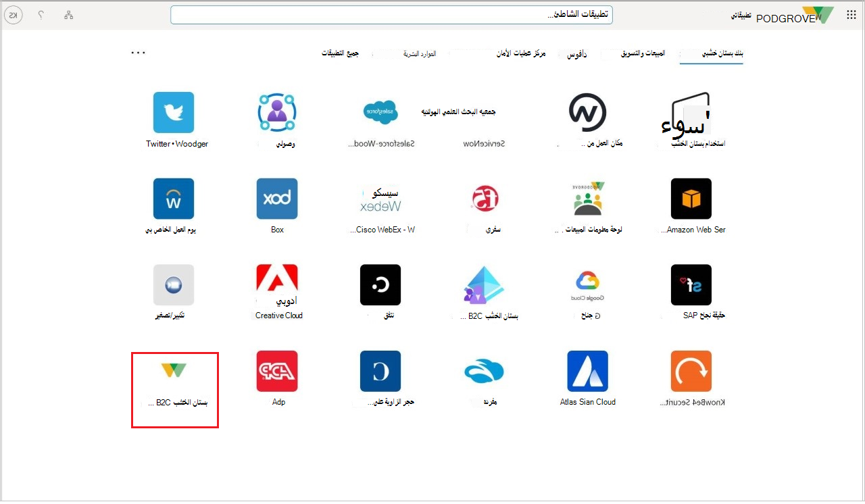Image resolution: width=865 pixels, height=504 pixels.
Task: Click the Box label text
Action: click(278, 230)
